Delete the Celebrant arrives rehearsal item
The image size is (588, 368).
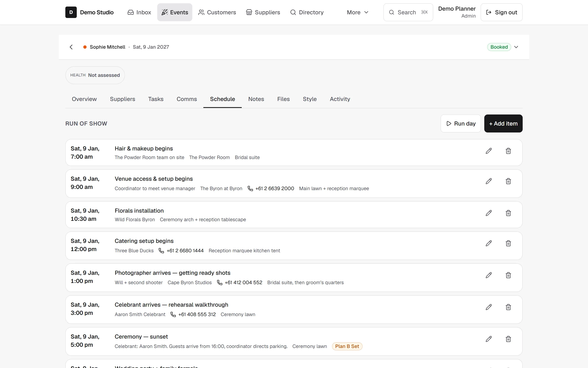(508, 307)
